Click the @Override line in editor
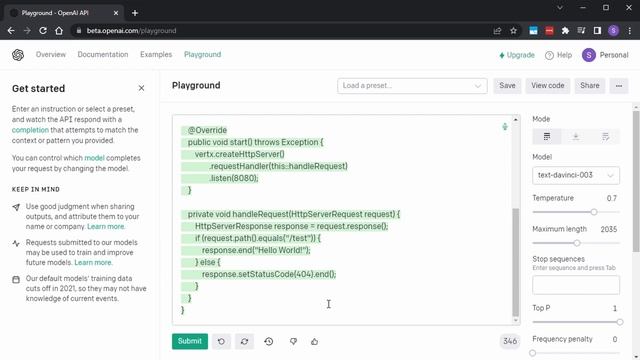This screenshot has height=360, width=640. tap(207, 130)
